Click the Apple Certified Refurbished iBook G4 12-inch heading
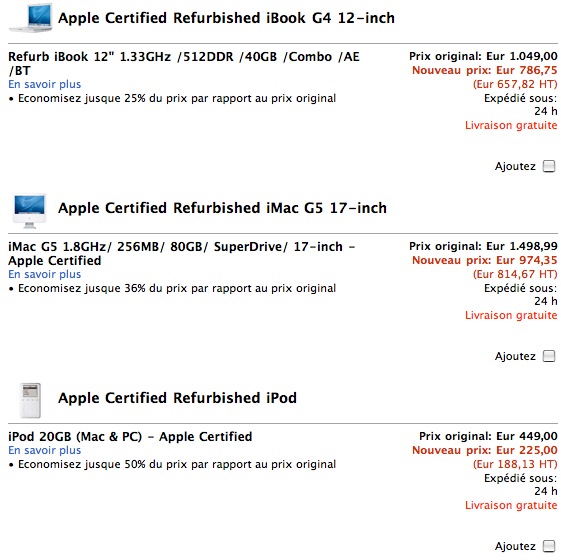The image size is (561, 560). pyautogui.click(x=226, y=18)
